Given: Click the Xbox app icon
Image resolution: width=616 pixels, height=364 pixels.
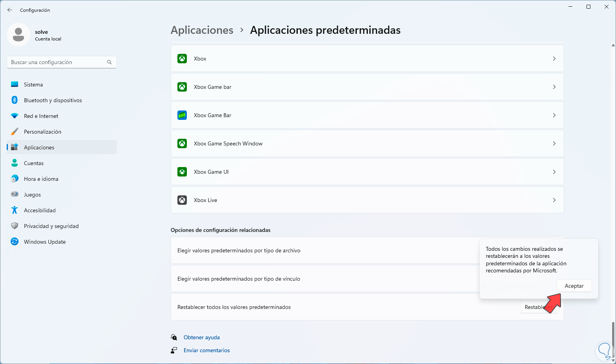Looking at the screenshot, I should click(x=182, y=59).
